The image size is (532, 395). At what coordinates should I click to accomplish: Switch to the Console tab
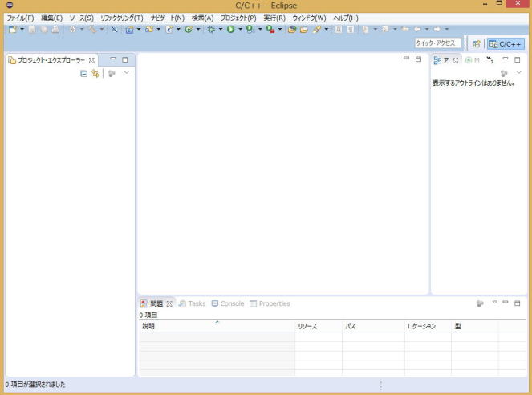pyautogui.click(x=228, y=303)
